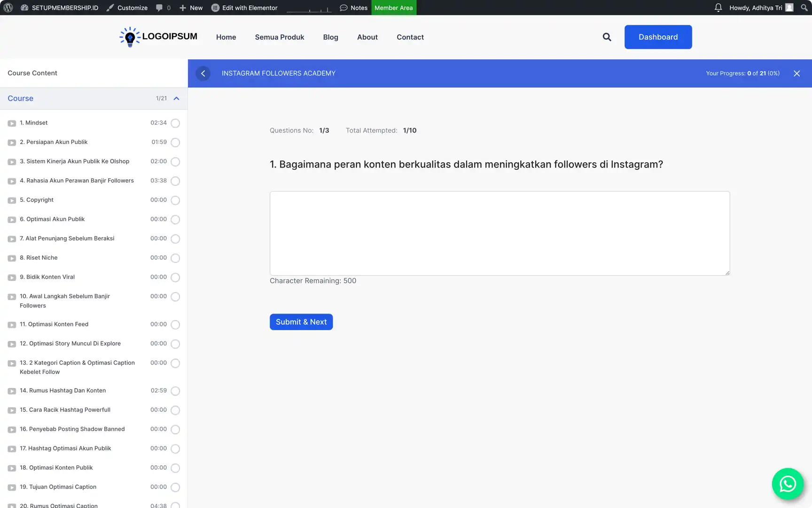
Task: Click inside the answer text area
Action: pyautogui.click(x=500, y=233)
